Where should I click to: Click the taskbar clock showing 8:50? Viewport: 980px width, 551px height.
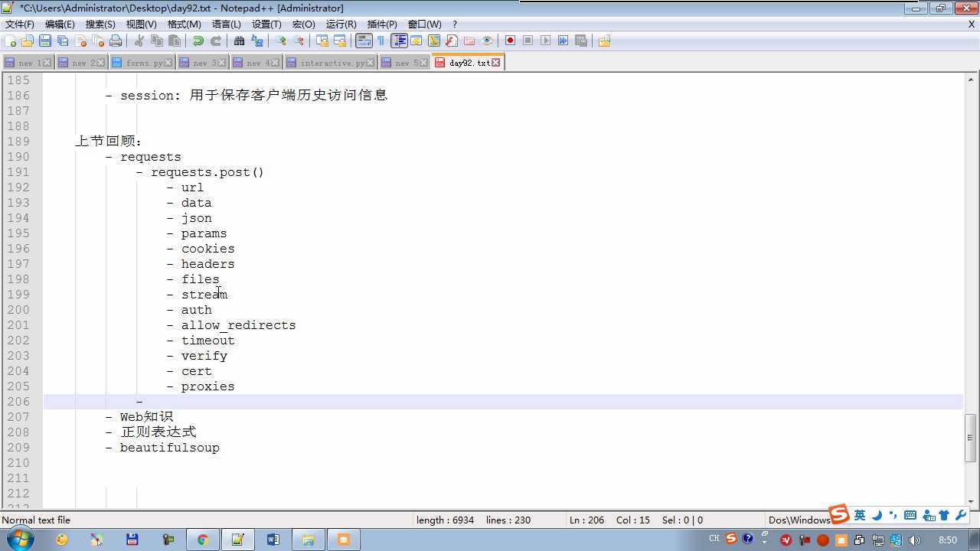pyautogui.click(x=948, y=540)
